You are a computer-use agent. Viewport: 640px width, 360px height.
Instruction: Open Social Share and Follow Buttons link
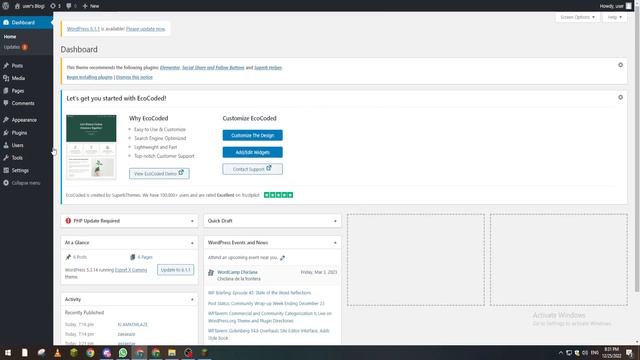(x=213, y=68)
